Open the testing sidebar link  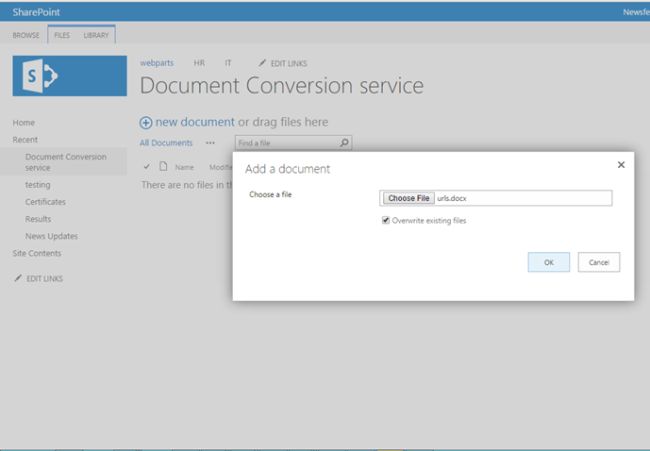(38, 185)
